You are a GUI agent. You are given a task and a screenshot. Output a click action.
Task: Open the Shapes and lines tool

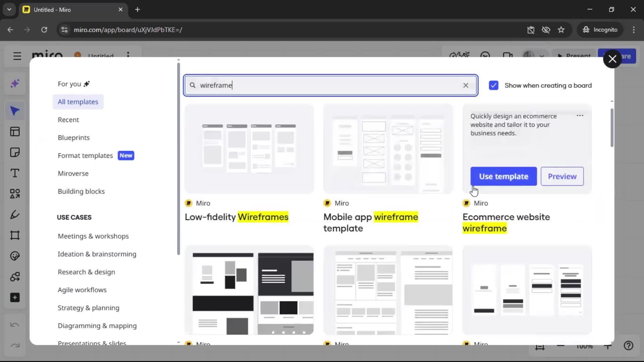[15, 194]
